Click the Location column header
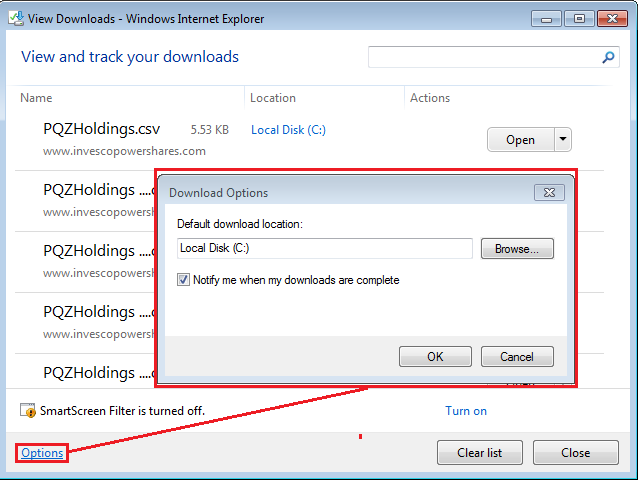Screen dimensions: 639x481 (x=273, y=98)
